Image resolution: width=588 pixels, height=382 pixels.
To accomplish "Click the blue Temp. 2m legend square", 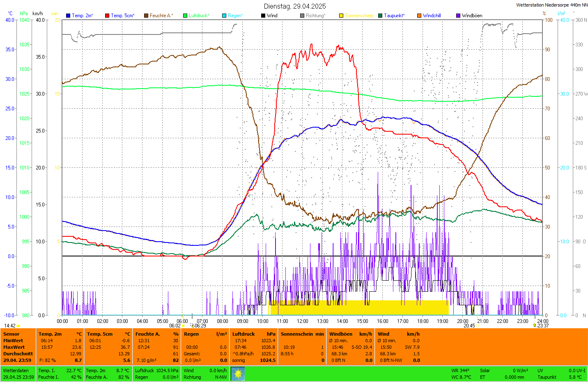I will pyautogui.click(x=68, y=16).
